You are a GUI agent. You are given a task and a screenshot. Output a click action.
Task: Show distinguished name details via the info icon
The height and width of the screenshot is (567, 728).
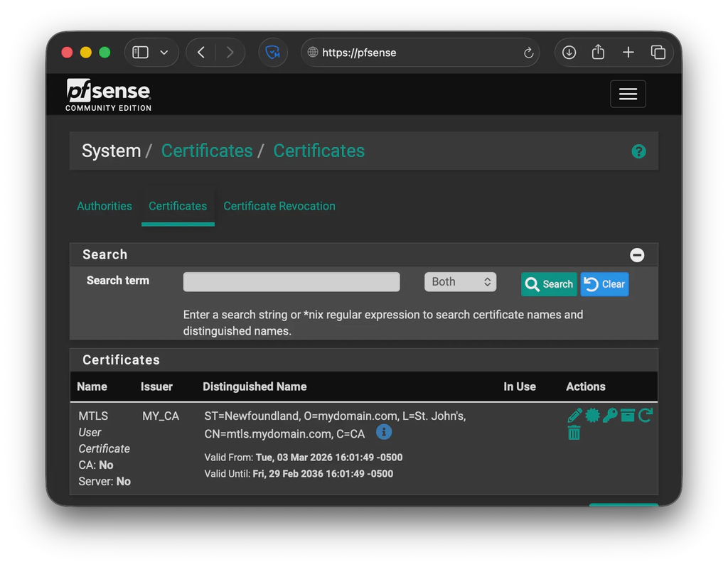[384, 432]
